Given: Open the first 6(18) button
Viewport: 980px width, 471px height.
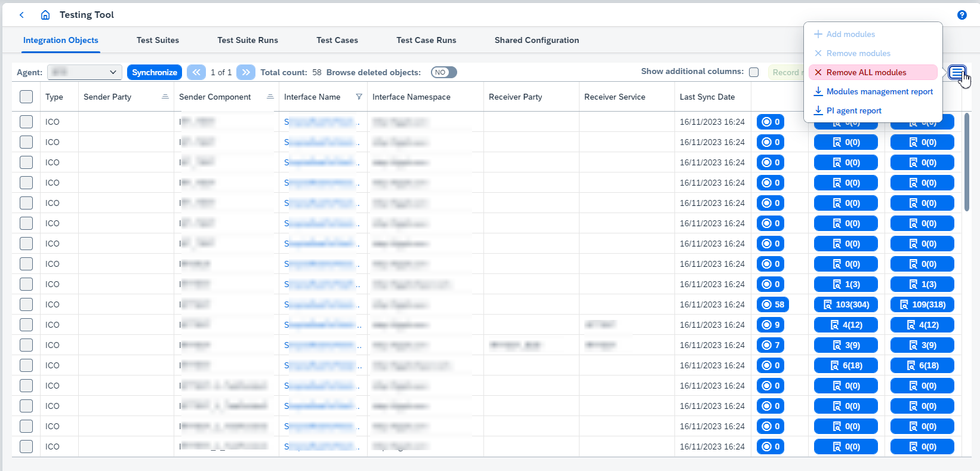Looking at the screenshot, I should coord(846,365).
